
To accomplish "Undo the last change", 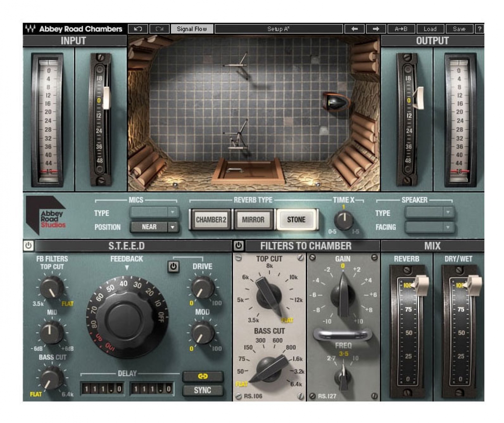I will point(138,29).
